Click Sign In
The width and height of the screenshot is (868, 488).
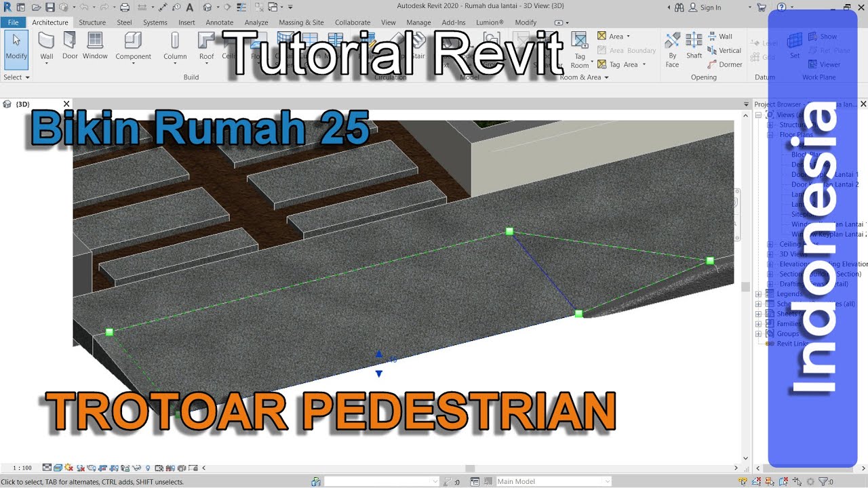[x=705, y=7]
